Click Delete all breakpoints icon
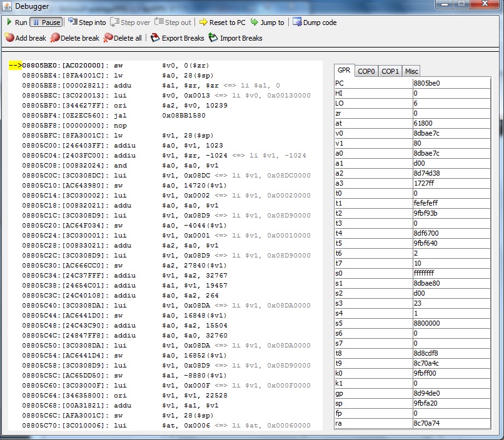This screenshot has width=504, height=440. (108, 38)
